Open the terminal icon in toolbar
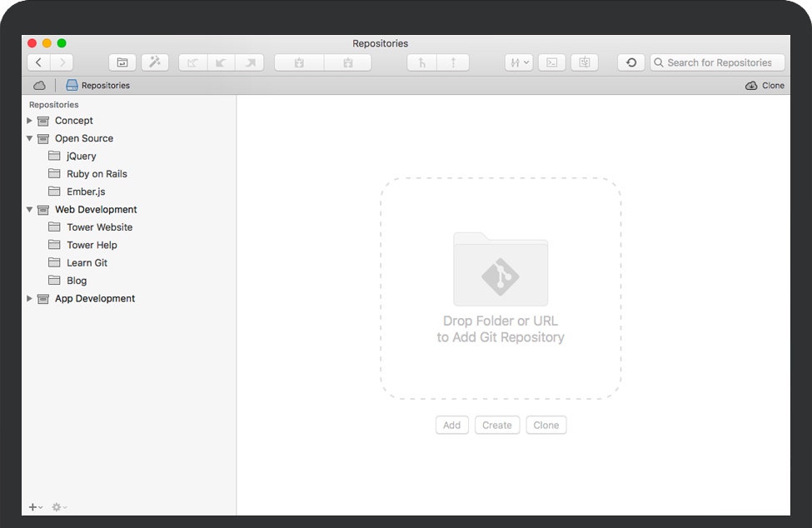 (x=551, y=62)
